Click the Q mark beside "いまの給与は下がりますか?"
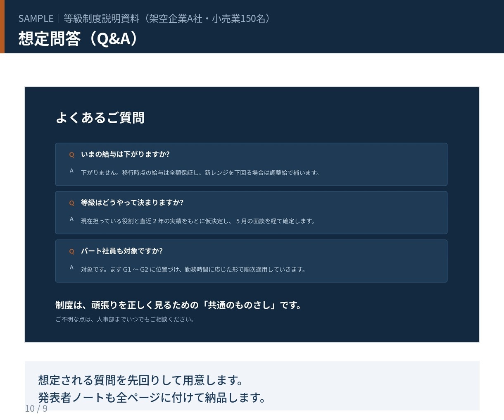 click(71, 155)
